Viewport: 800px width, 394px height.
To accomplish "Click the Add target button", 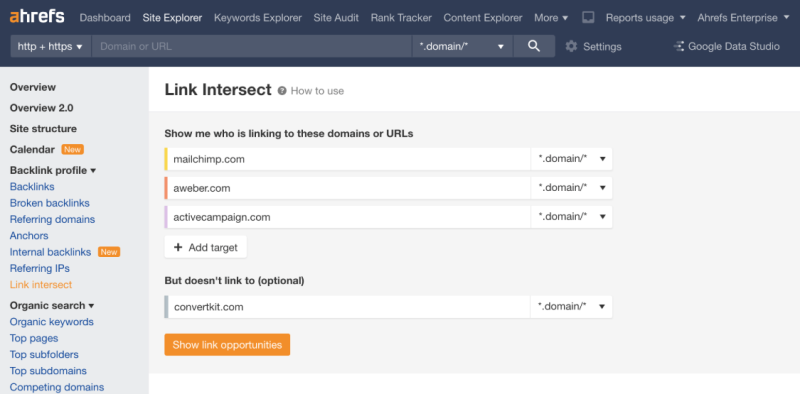I will point(206,247).
